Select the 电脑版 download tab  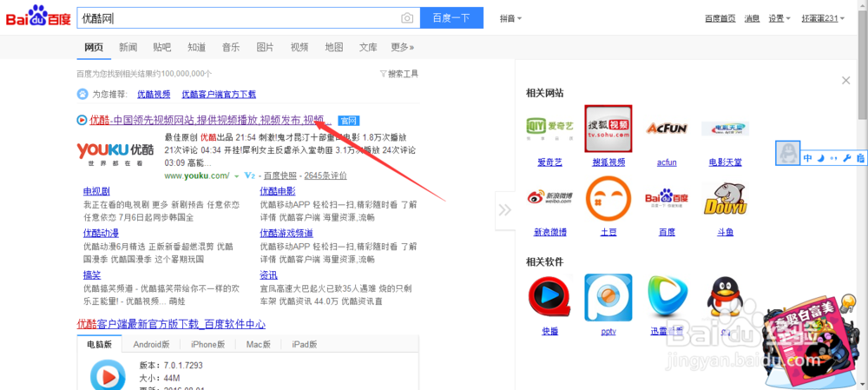[x=100, y=344]
